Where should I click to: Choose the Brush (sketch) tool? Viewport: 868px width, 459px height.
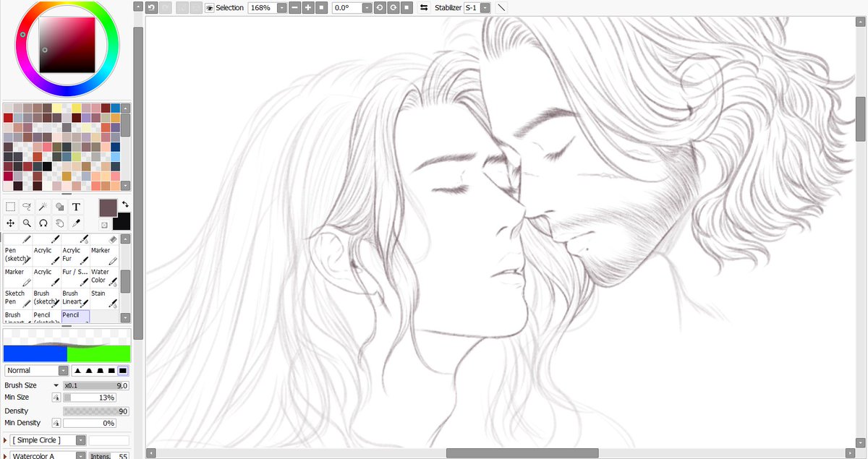tap(46, 297)
